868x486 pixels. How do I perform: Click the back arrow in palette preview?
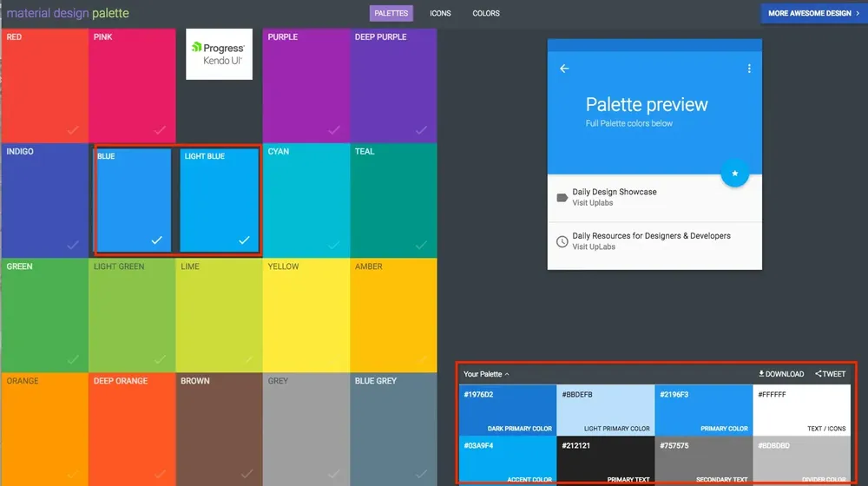pyautogui.click(x=564, y=69)
